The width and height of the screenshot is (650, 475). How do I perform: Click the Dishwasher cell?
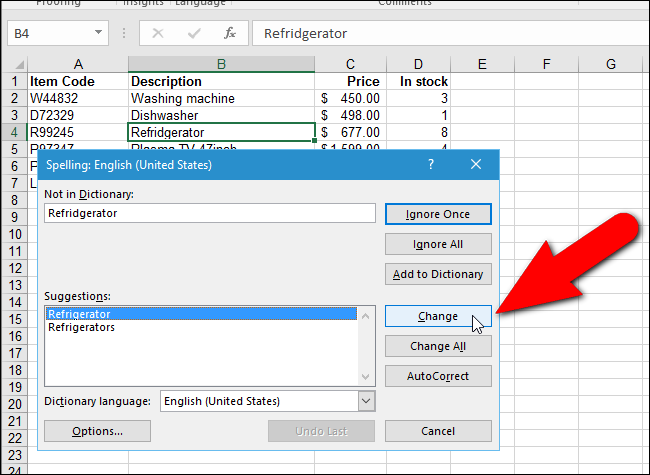tap(221, 115)
